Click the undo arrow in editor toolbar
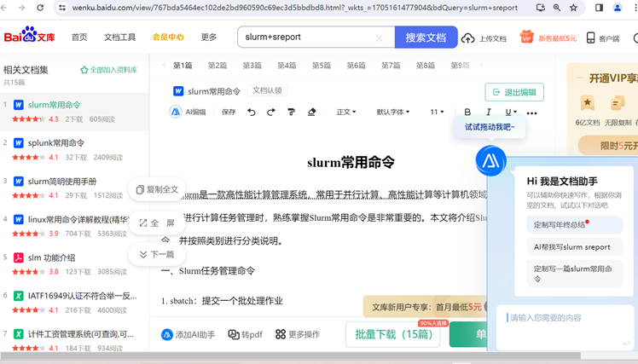Screen dimensions: 638x364 (251, 112)
